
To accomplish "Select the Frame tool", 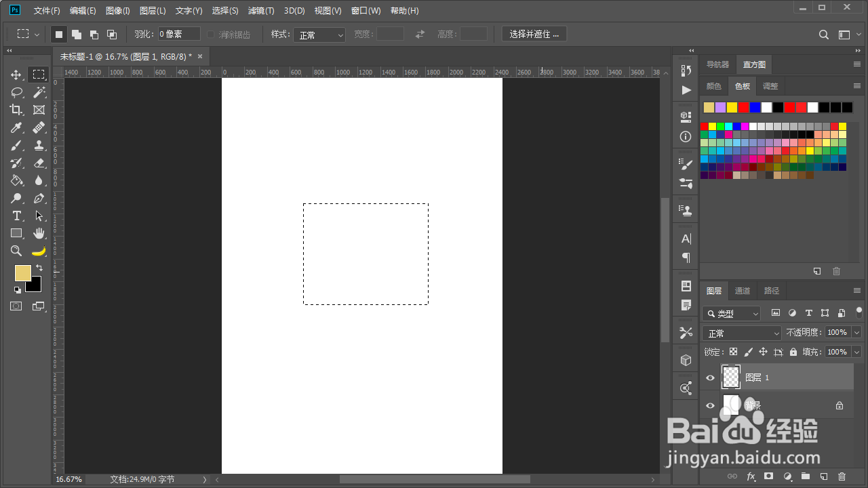I will (x=39, y=110).
